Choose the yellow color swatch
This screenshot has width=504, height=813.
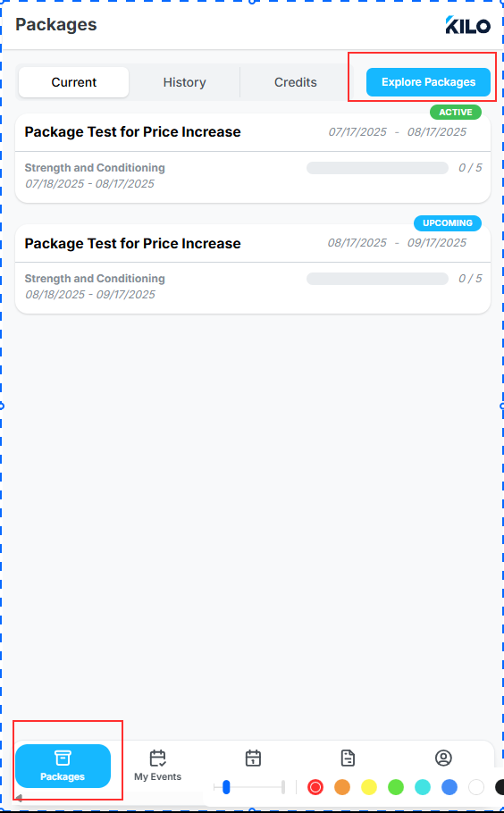[x=369, y=787]
